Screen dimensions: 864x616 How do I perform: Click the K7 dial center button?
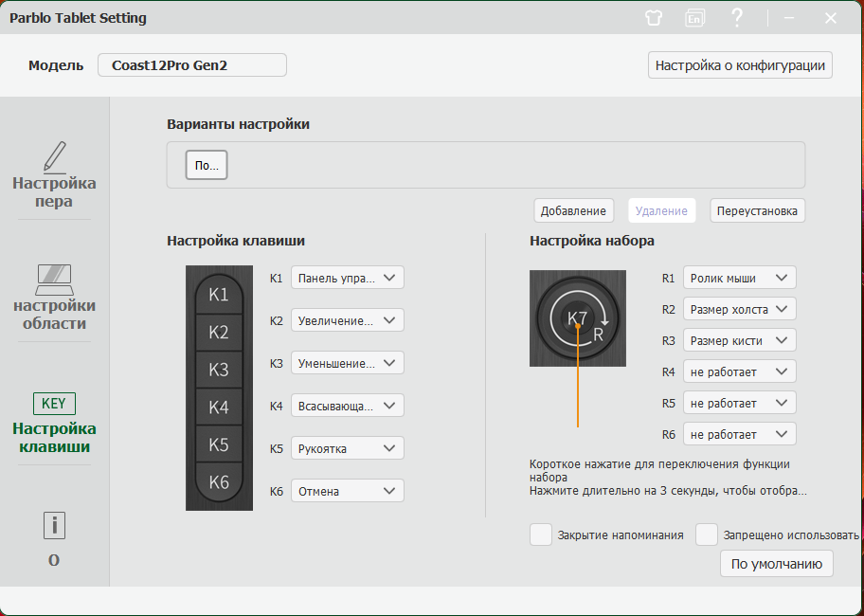(x=577, y=319)
